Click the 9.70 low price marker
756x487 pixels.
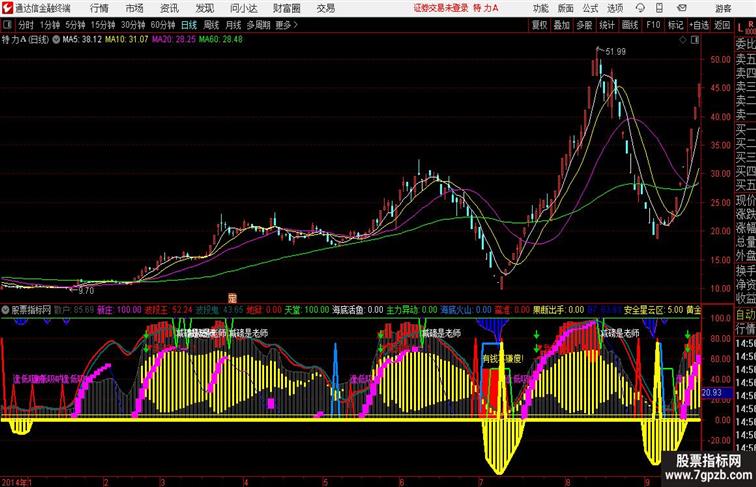86,291
